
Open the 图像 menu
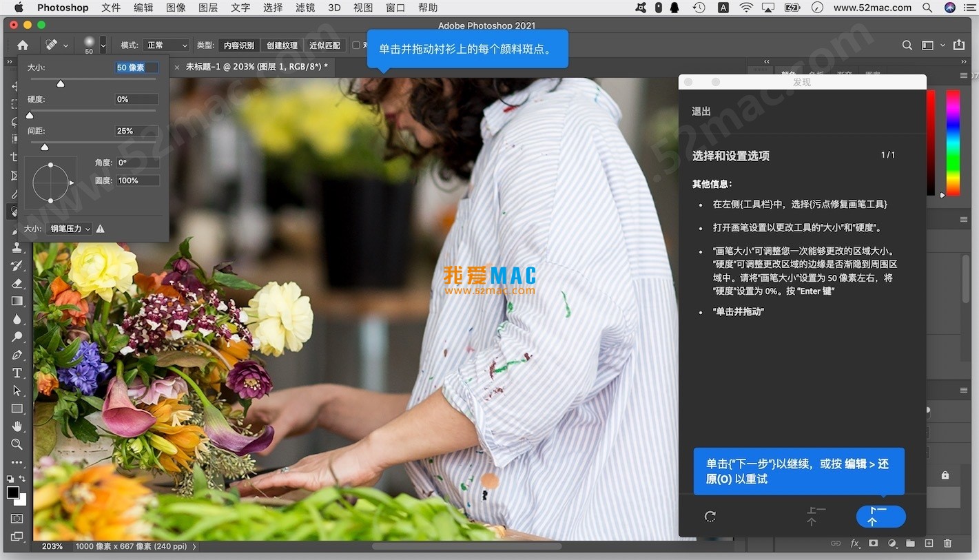coord(176,8)
